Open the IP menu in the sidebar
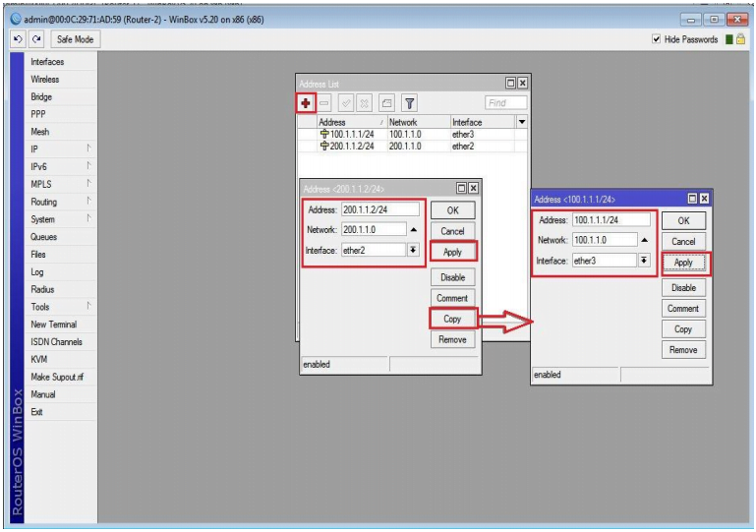This screenshot has height=532, width=756. pos(35,149)
